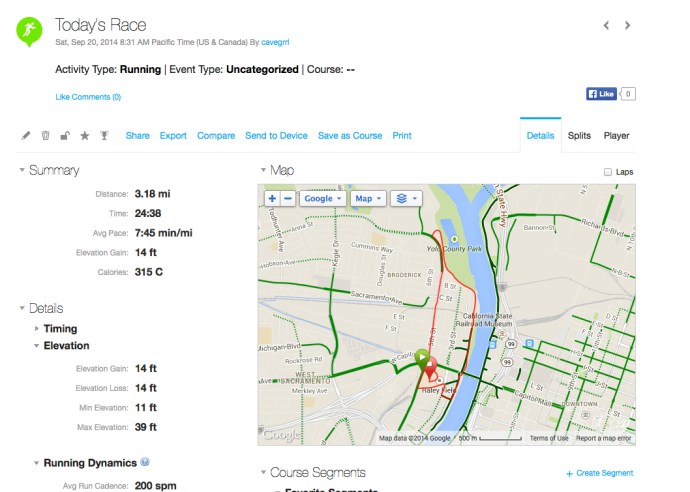The width and height of the screenshot is (690, 492).
Task: Enable the Laps checkbox
Action: (608, 172)
